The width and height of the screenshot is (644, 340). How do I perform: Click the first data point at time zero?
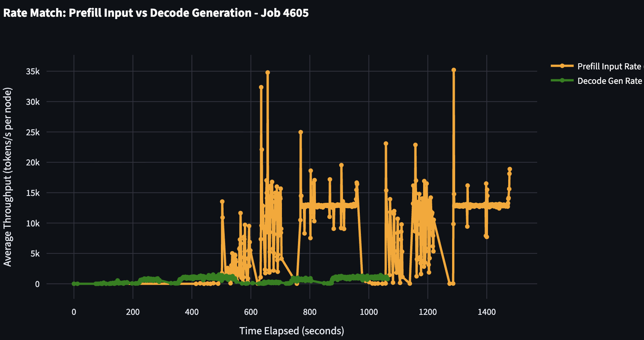click(x=74, y=284)
